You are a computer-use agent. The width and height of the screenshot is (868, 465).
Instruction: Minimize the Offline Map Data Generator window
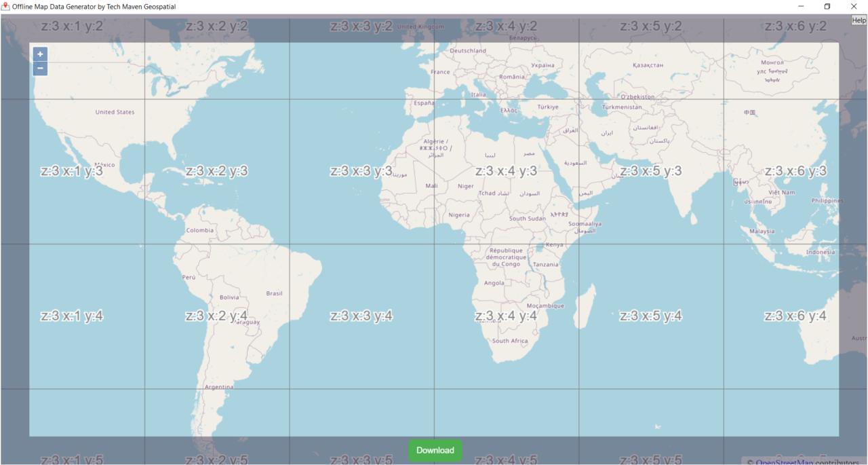(x=800, y=6)
